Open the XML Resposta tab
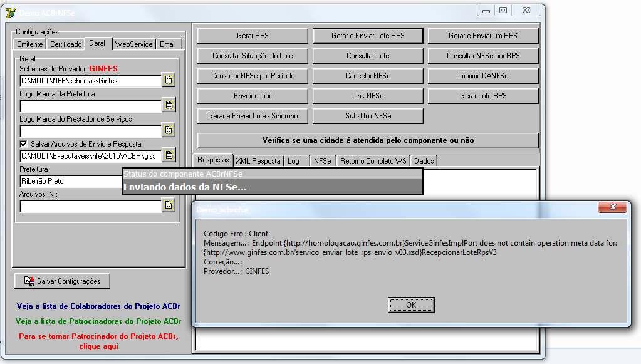This screenshot has height=364, width=641. tap(258, 161)
